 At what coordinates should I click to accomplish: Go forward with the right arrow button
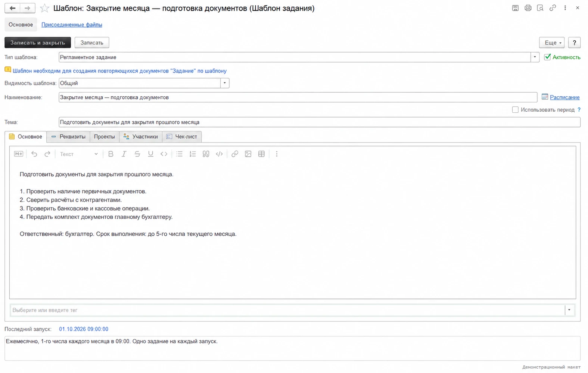point(28,8)
